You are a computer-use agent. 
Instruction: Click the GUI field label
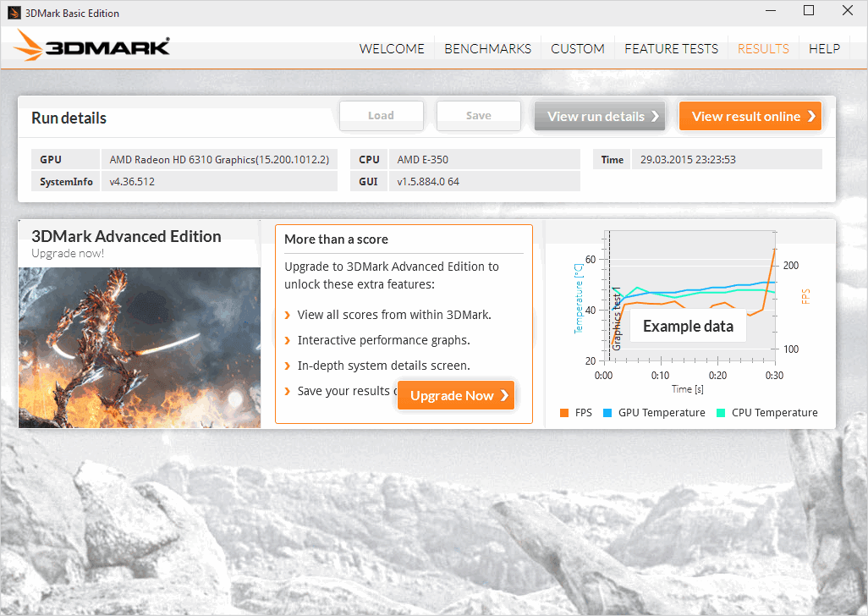tap(368, 182)
